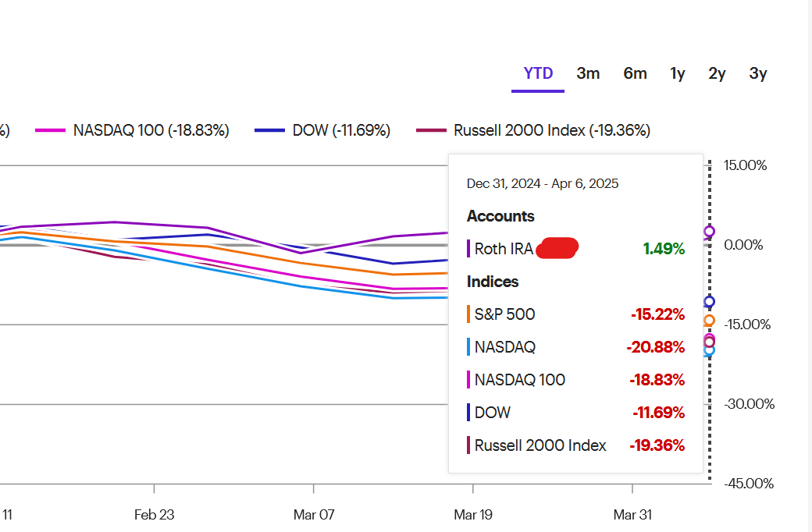Screen dimensions: 812x532
Task: Click the -15.22% S&P 500 value
Action: tap(657, 314)
